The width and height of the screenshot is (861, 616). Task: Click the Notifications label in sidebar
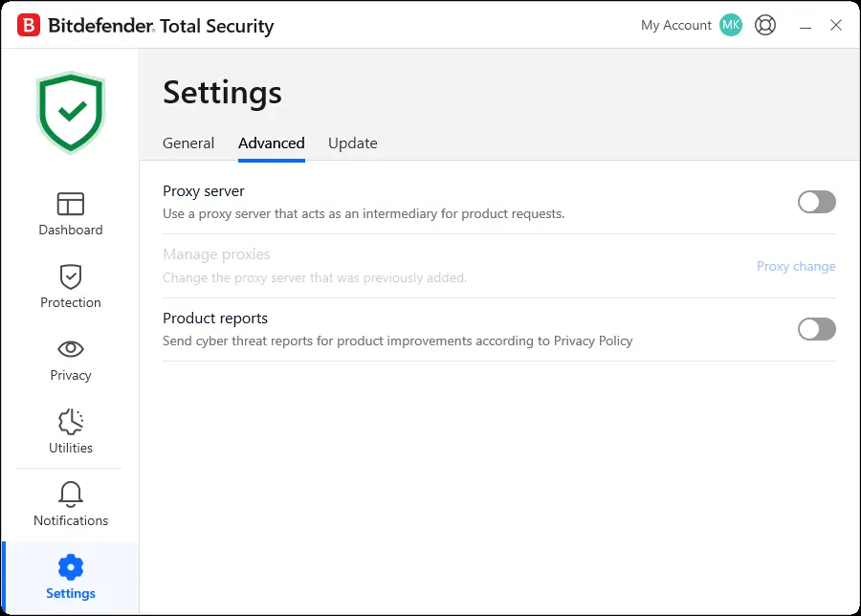point(70,520)
